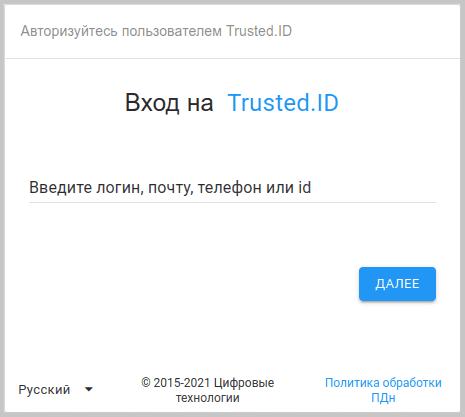
Task: Click the © 2015-2021 Цифровые технологии copyright text
Action: pos(207,390)
